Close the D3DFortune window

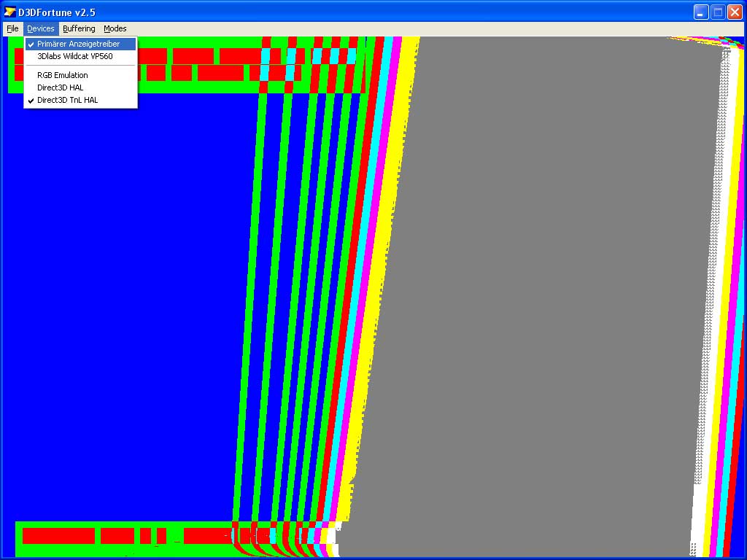[x=735, y=12]
